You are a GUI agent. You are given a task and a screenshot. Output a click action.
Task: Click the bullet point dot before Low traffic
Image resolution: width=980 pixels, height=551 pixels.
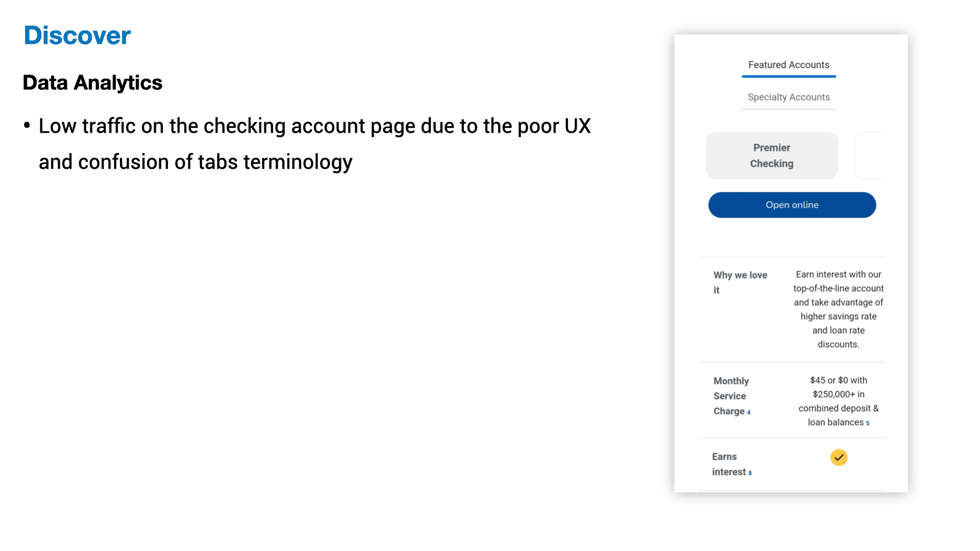tap(27, 126)
